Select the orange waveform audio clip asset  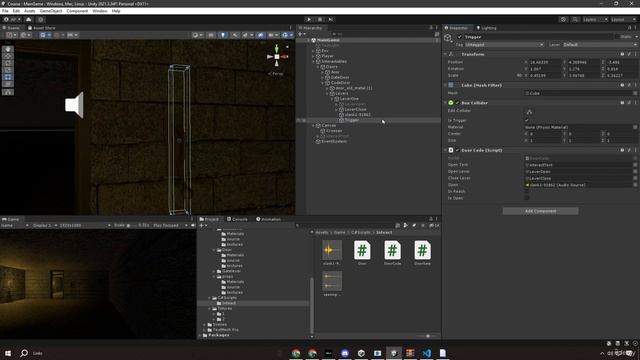click(x=332, y=251)
